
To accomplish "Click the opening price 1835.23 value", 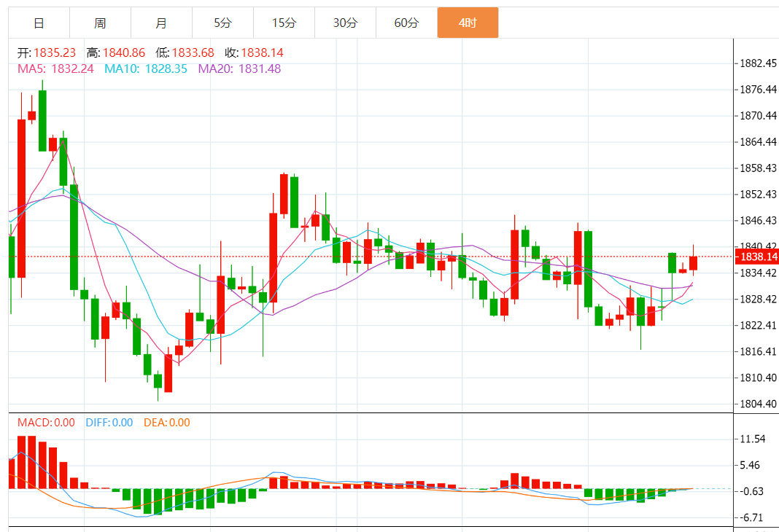I will point(55,52).
